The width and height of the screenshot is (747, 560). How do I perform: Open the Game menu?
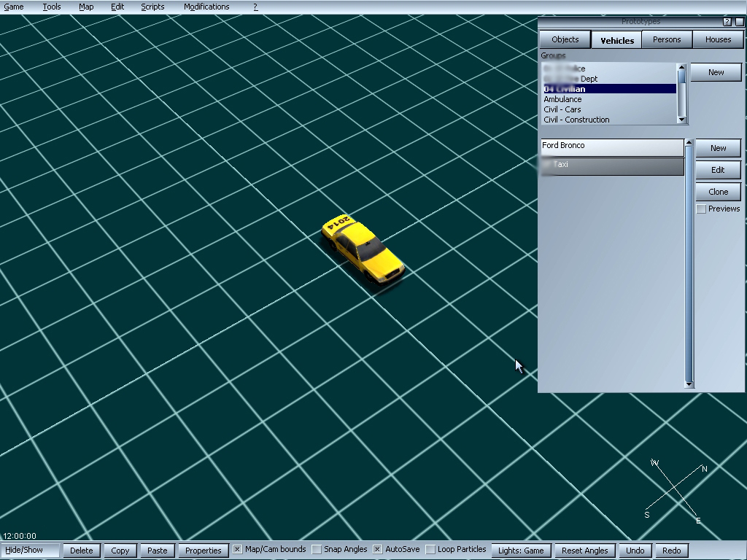click(14, 7)
